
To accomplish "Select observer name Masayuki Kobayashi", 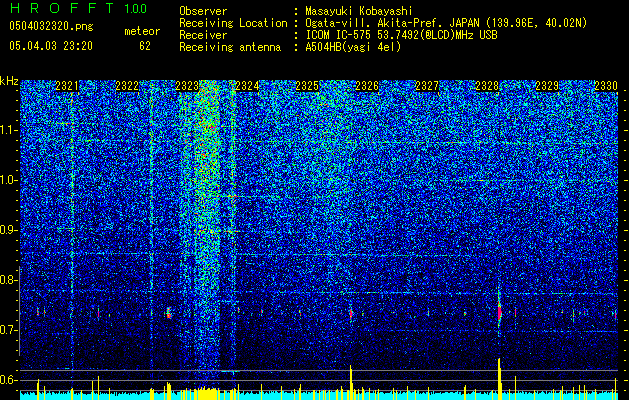I will [359, 11].
